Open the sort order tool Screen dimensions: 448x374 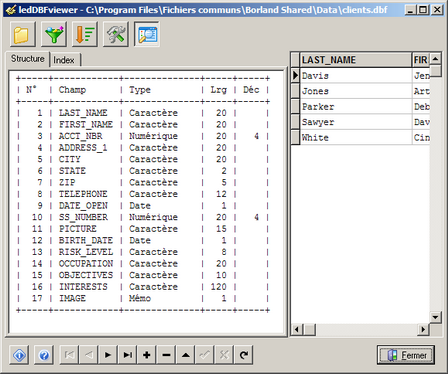(x=85, y=34)
